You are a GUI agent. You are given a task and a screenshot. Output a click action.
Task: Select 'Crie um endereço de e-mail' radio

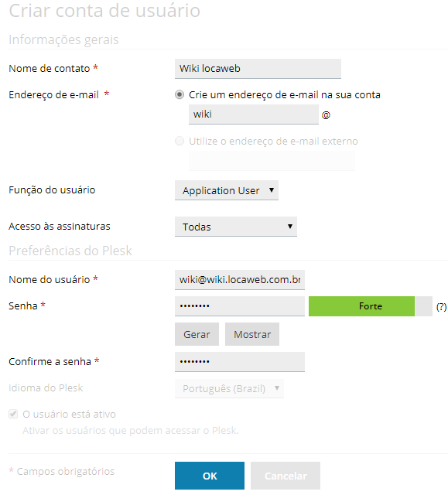pos(180,94)
